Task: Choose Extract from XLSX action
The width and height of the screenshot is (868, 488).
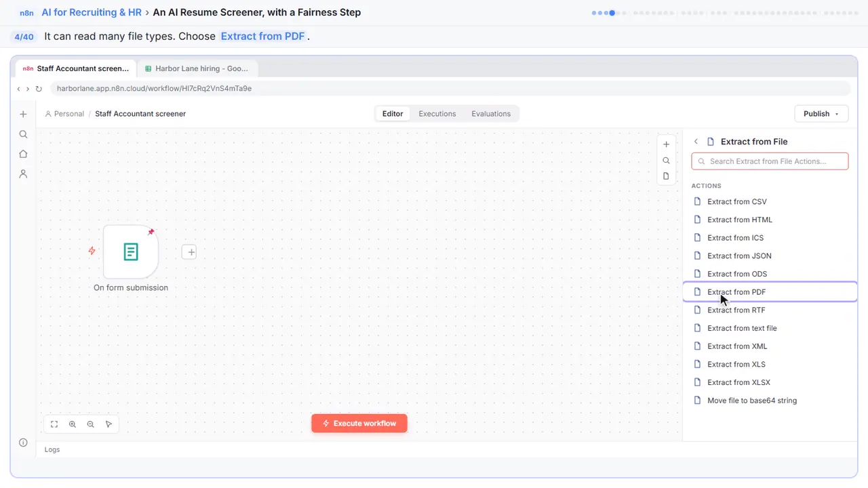Action: tap(770, 382)
